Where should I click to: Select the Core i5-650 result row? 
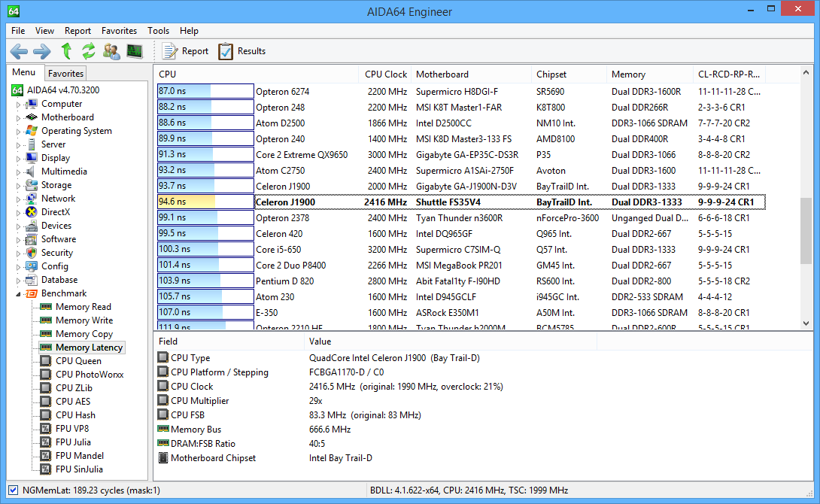tap(461, 250)
